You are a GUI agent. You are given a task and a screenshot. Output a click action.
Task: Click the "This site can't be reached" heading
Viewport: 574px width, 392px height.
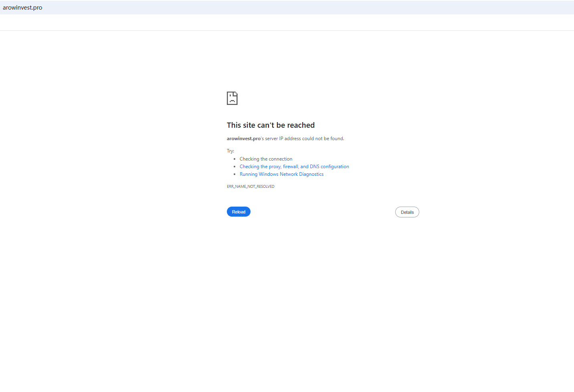coord(271,125)
